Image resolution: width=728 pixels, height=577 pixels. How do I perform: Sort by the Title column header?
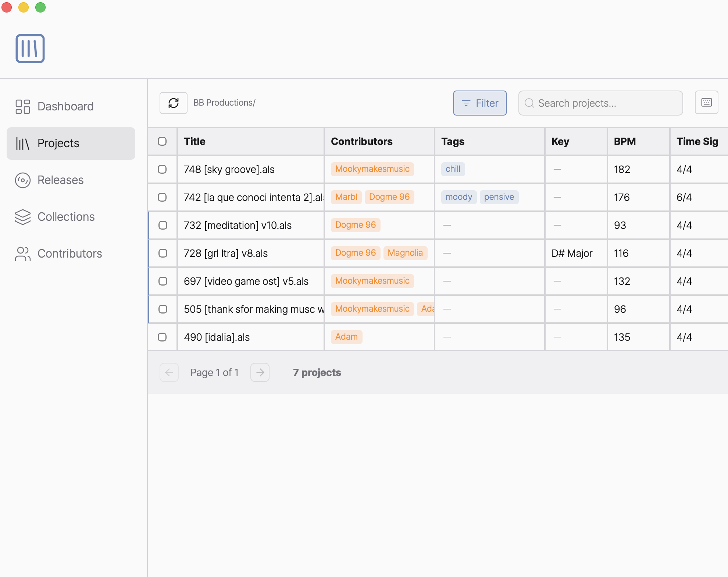pos(195,141)
